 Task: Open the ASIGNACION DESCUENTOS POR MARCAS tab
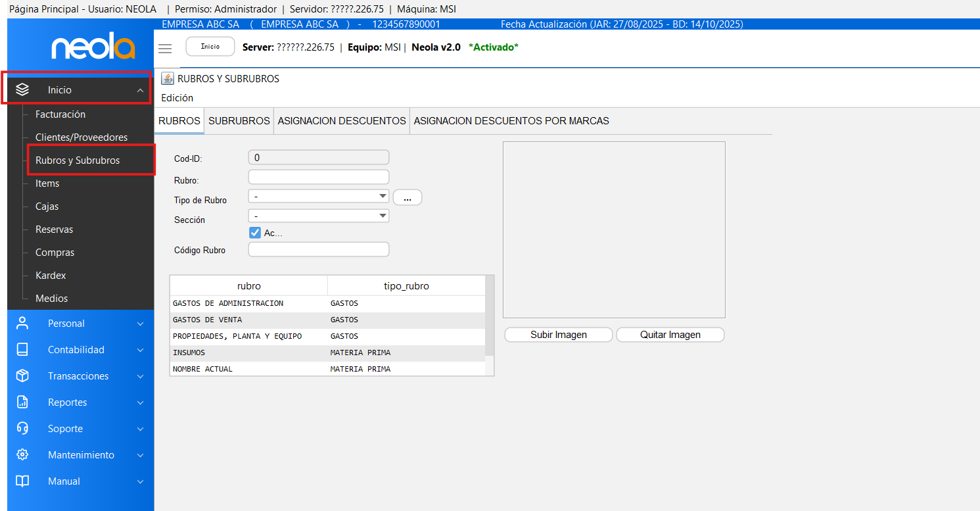[x=511, y=121]
